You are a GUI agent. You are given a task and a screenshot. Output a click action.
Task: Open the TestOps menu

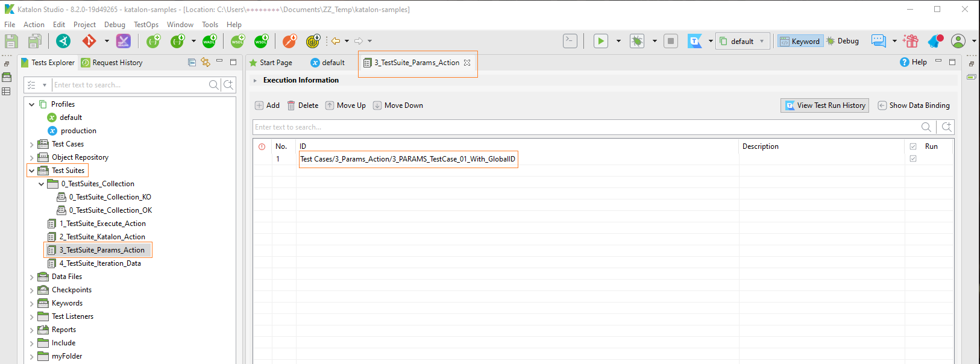click(x=146, y=25)
